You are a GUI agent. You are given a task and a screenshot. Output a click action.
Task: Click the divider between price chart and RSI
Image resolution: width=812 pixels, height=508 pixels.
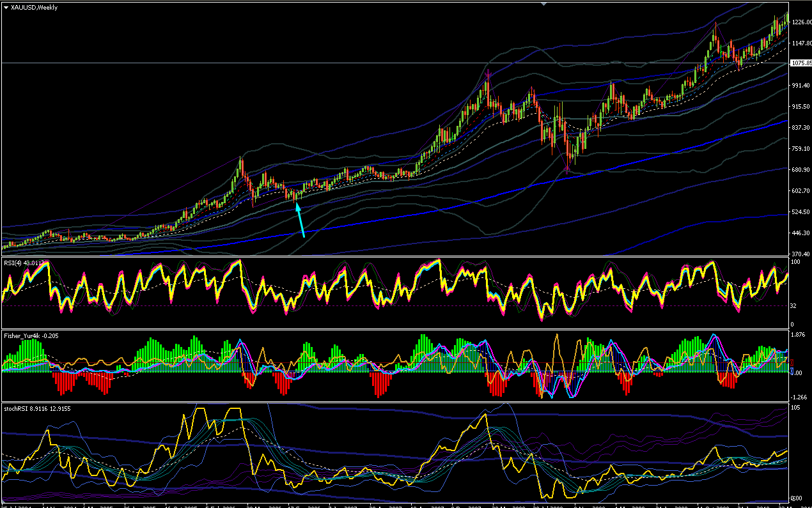pyautogui.click(x=394, y=257)
